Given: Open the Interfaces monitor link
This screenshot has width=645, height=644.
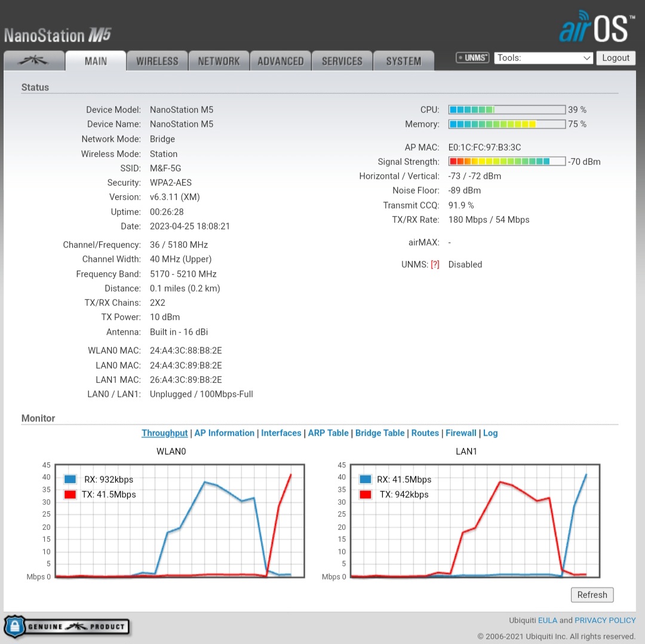Looking at the screenshot, I should pos(281,433).
